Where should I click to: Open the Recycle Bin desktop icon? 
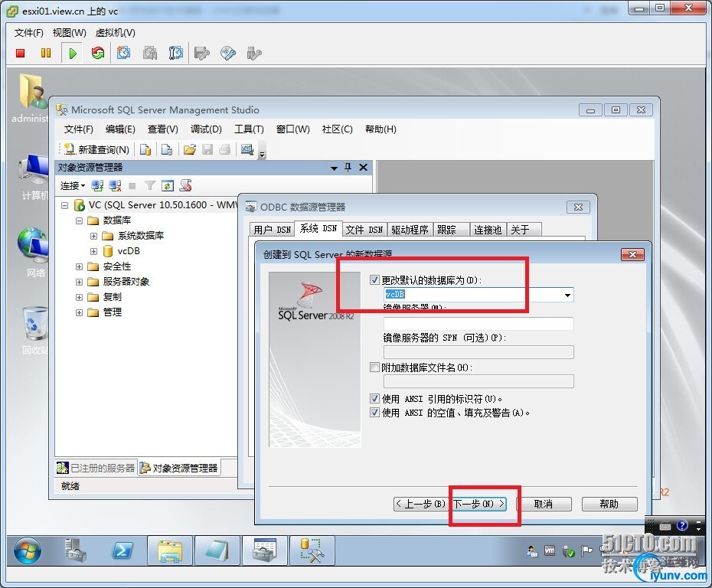coord(34,330)
